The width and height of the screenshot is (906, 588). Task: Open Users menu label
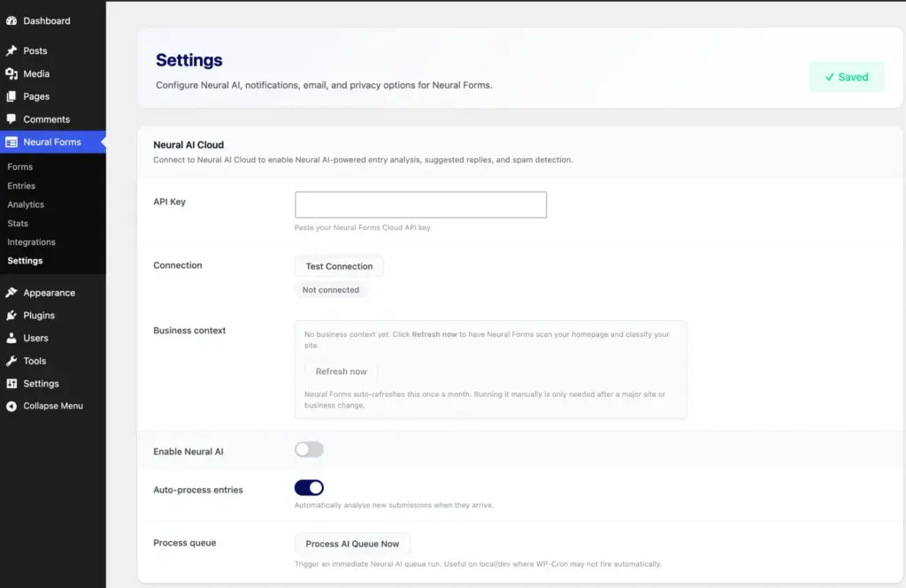pyautogui.click(x=35, y=338)
